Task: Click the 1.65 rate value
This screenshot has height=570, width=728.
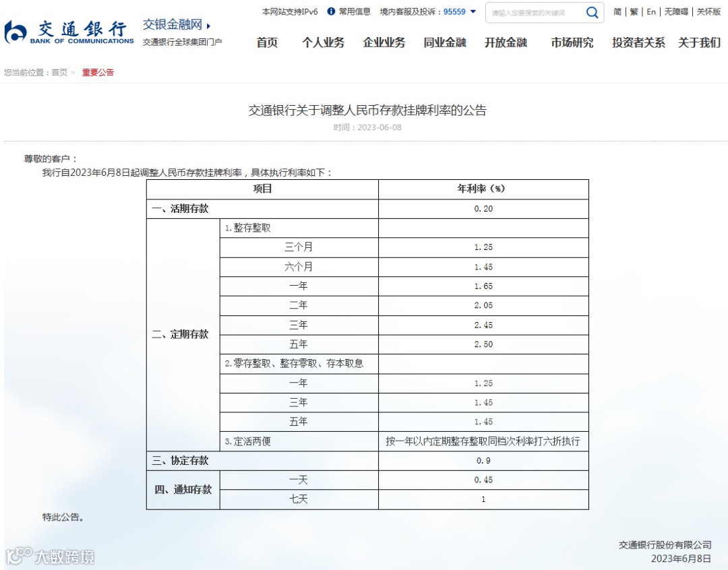Action: pos(483,286)
